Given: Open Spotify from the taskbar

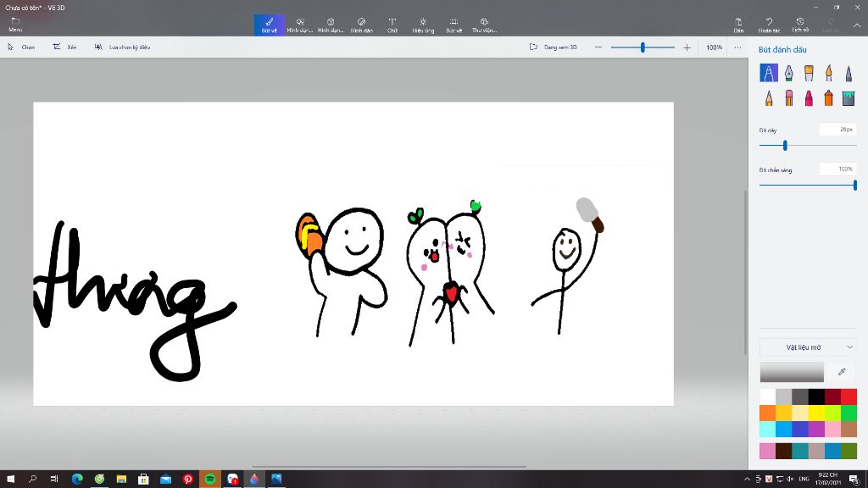Looking at the screenshot, I should 210,479.
